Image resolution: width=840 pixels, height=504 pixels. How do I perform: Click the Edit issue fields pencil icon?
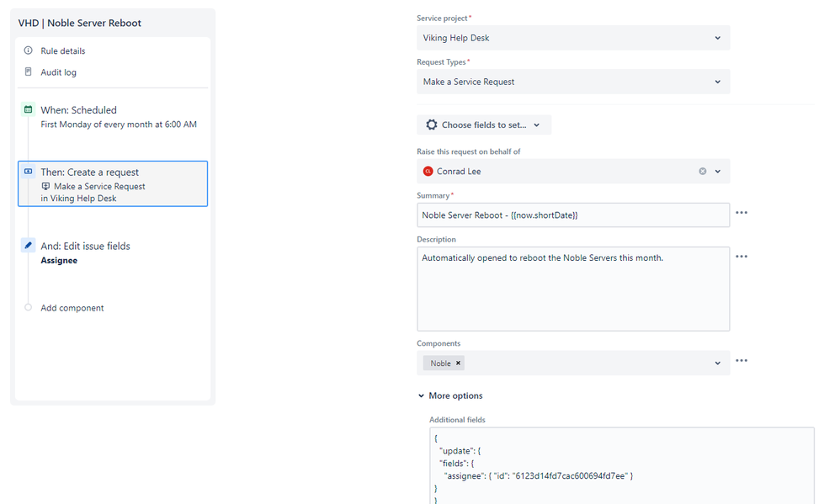tap(28, 246)
